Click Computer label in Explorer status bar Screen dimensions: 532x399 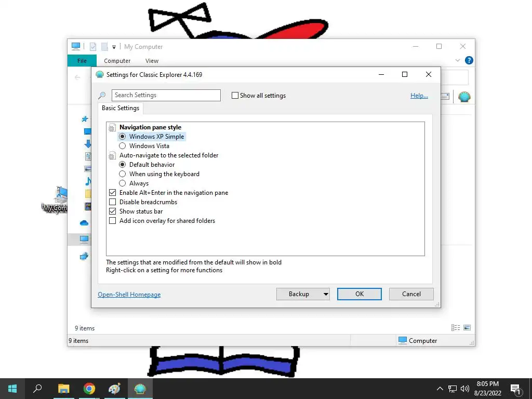(x=423, y=341)
